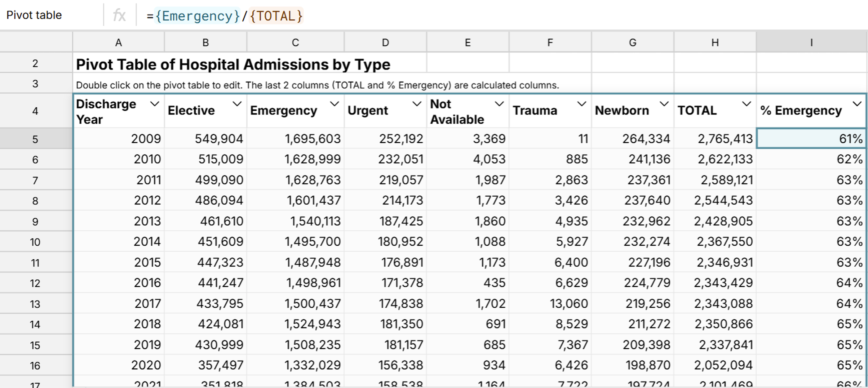Click Urgent value 187,425
The image size is (868, 388).
[x=385, y=221]
